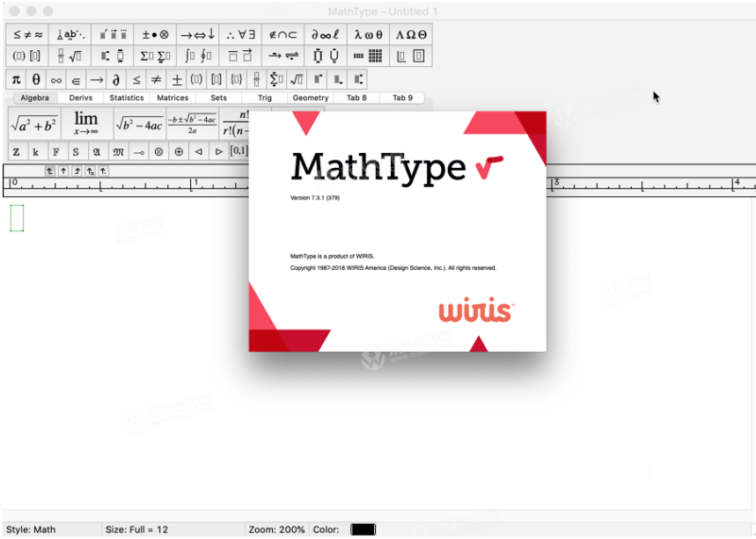The width and height of the screenshot is (756, 539).
Task: Open the set theory symbols palette (∉ ∩ ⊂)
Action: 283,34
